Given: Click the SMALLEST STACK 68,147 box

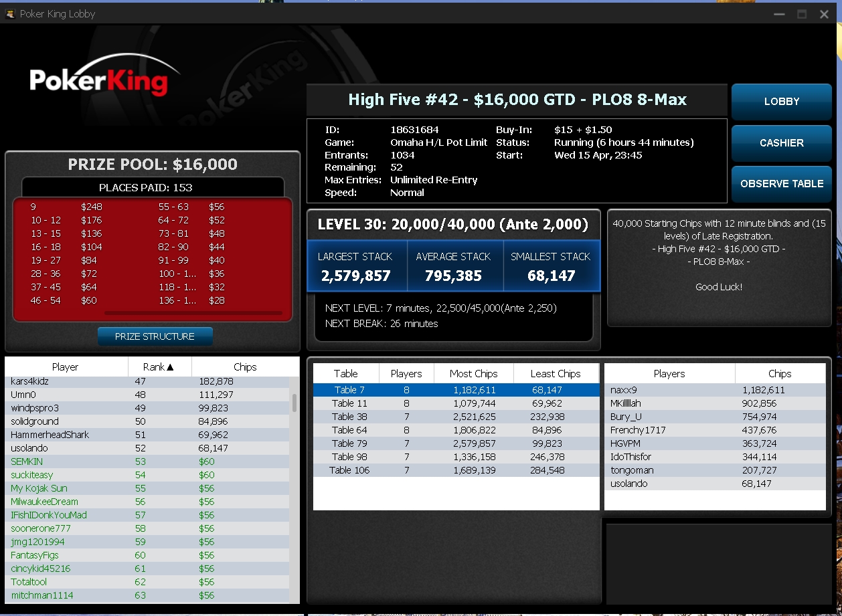Looking at the screenshot, I should coord(552,266).
